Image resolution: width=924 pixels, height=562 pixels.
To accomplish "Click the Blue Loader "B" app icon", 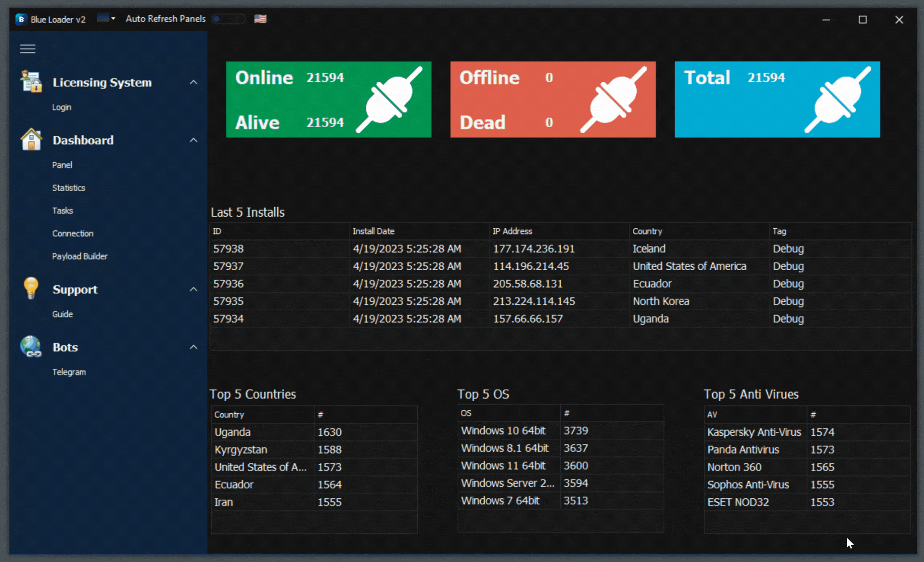I will (x=21, y=19).
